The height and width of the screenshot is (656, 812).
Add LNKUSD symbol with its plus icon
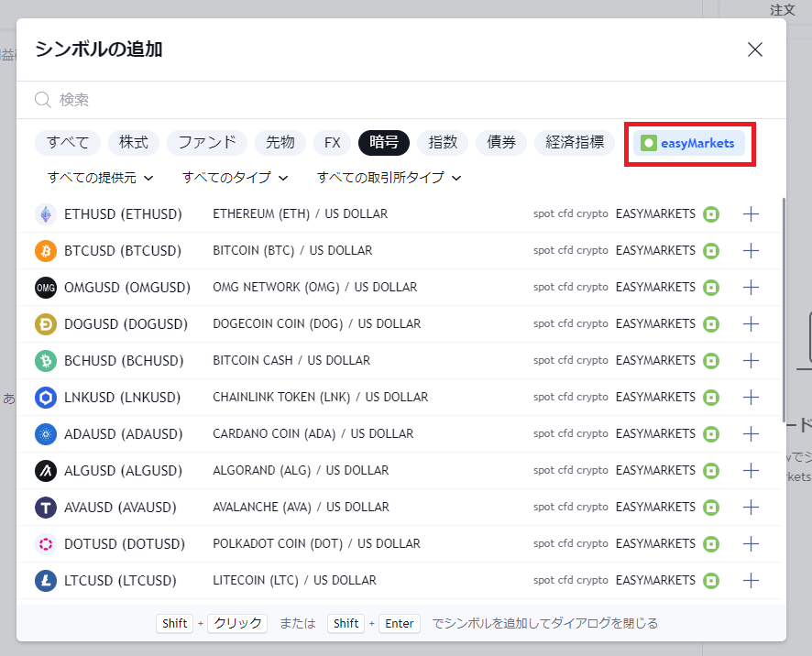click(x=751, y=397)
